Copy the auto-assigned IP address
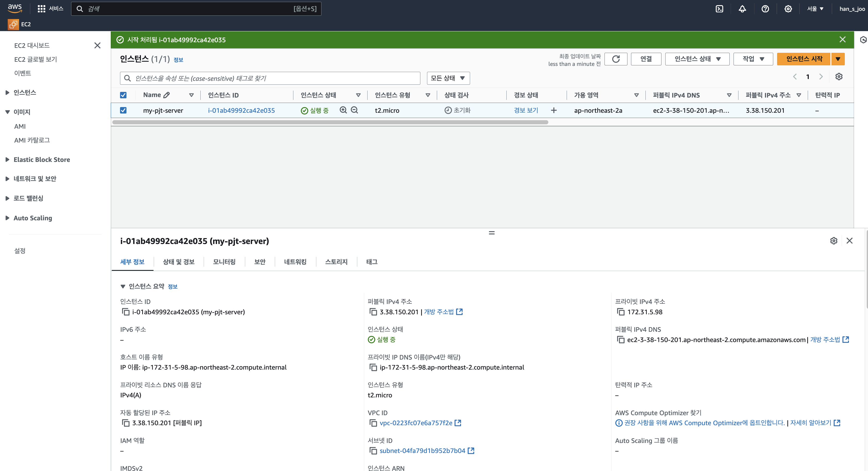 click(x=125, y=423)
